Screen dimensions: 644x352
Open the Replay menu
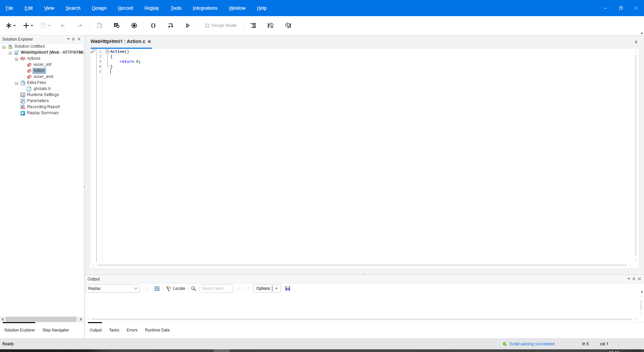pos(152,8)
